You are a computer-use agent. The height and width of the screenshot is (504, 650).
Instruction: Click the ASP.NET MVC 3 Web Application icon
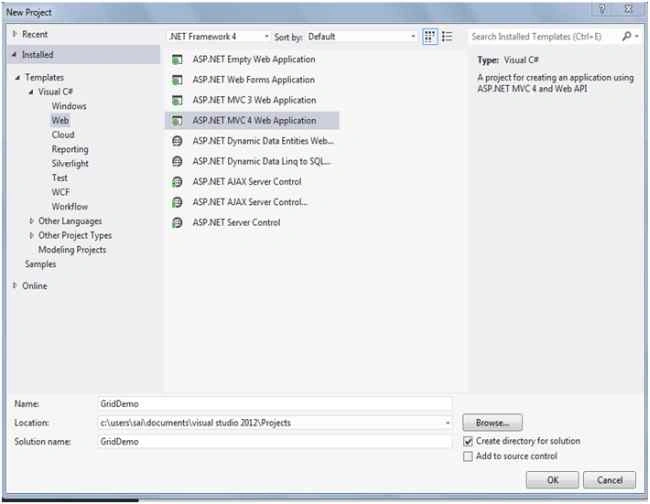177,100
